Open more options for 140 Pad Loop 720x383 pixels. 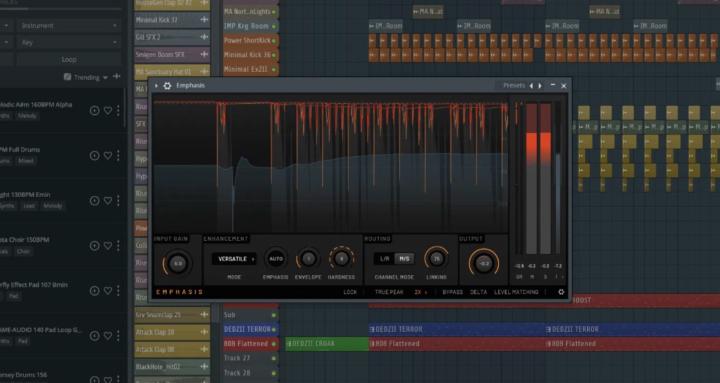click(x=118, y=336)
